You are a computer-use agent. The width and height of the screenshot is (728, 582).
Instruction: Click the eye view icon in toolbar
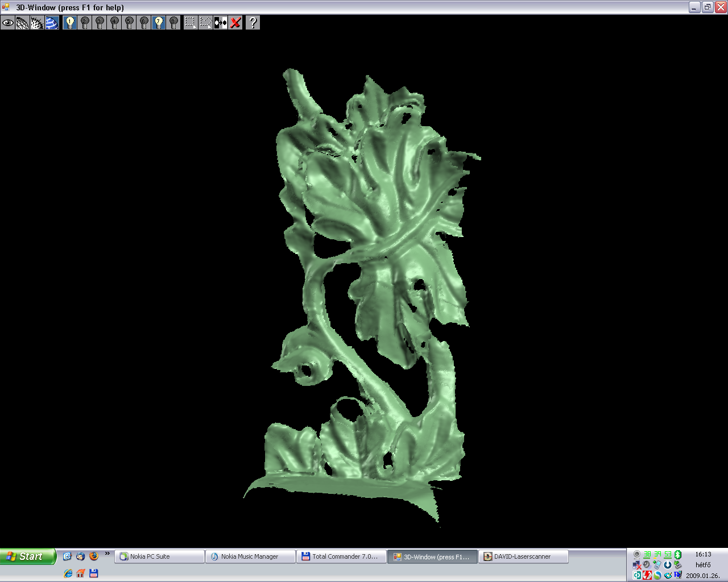coord(7,23)
